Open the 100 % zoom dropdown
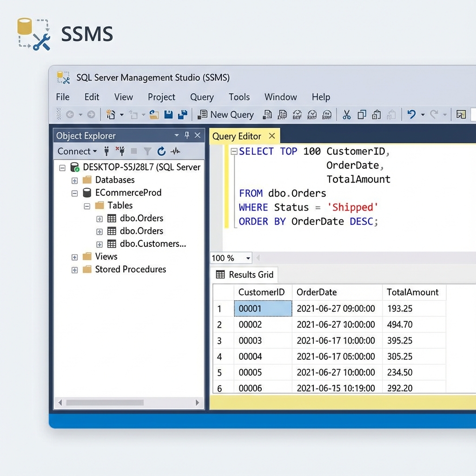 pos(248,258)
